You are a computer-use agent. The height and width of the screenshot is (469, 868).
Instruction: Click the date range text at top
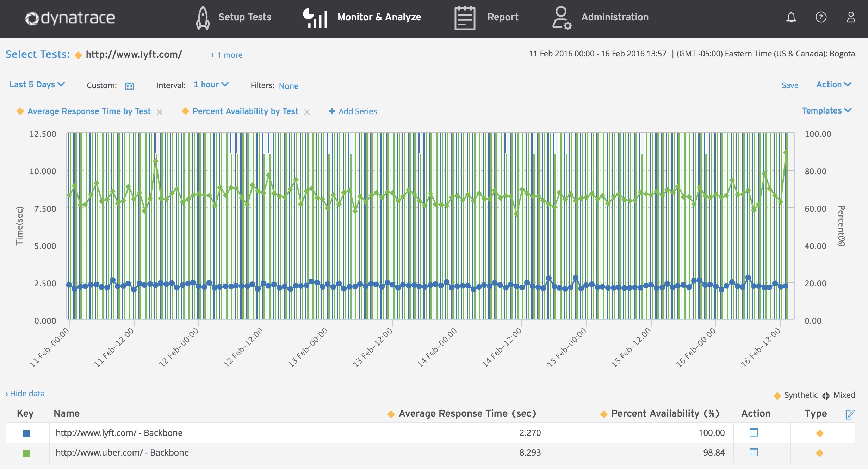point(597,54)
